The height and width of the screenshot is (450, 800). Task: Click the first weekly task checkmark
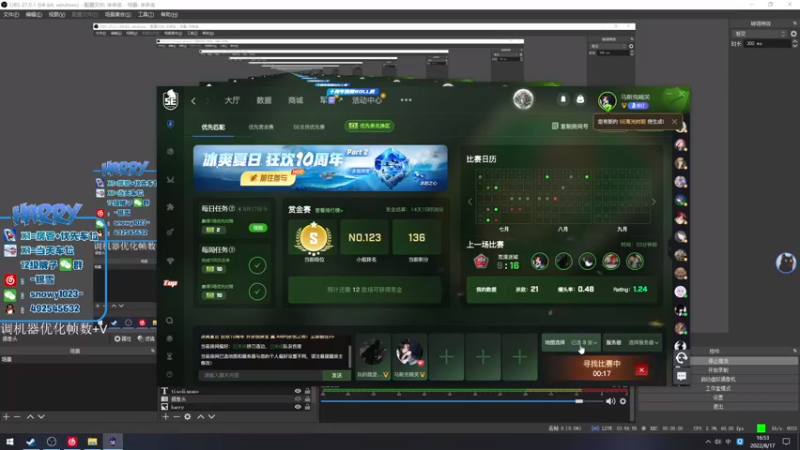(257, 265)
